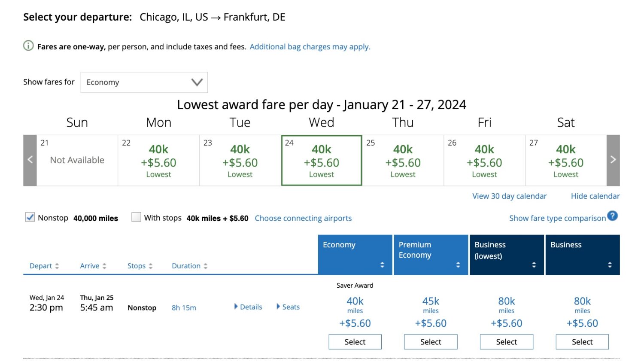Expand Seats for the nonstop flight
The width and height of the screenshot is (644, 362).
tap(288, 307)
